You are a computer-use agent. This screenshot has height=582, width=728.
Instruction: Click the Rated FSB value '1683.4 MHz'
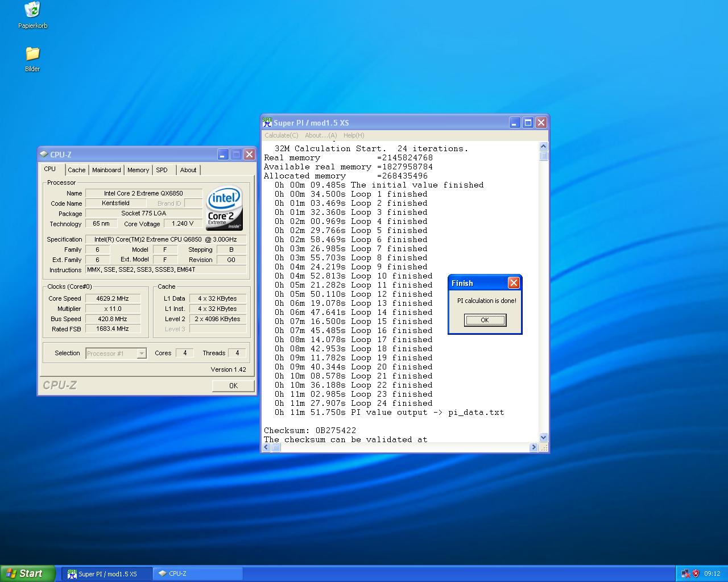point(113,329)
